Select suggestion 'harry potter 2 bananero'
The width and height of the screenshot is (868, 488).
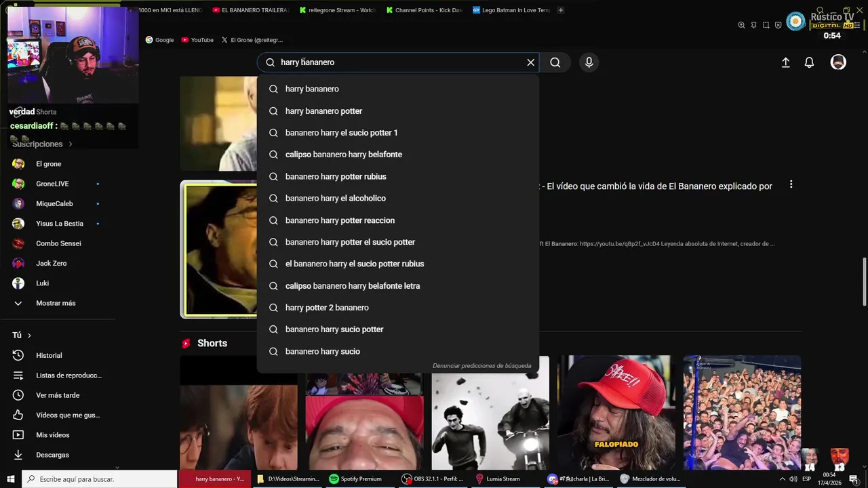pyautogui.click(x=398, y=308)
